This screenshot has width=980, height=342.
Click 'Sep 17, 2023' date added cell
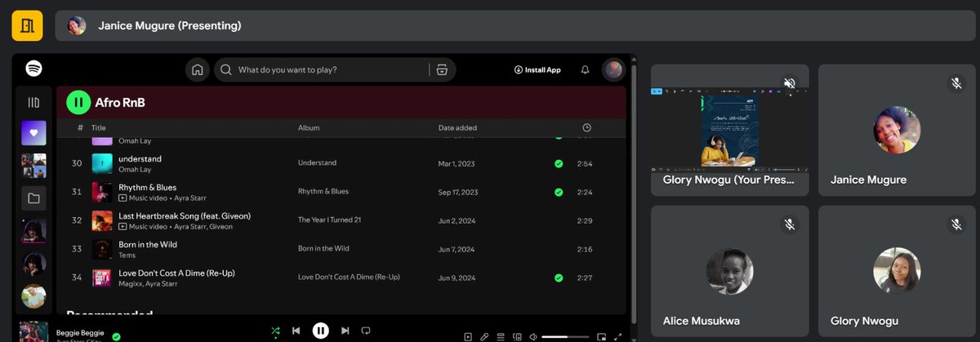click(x=458, y=192)
